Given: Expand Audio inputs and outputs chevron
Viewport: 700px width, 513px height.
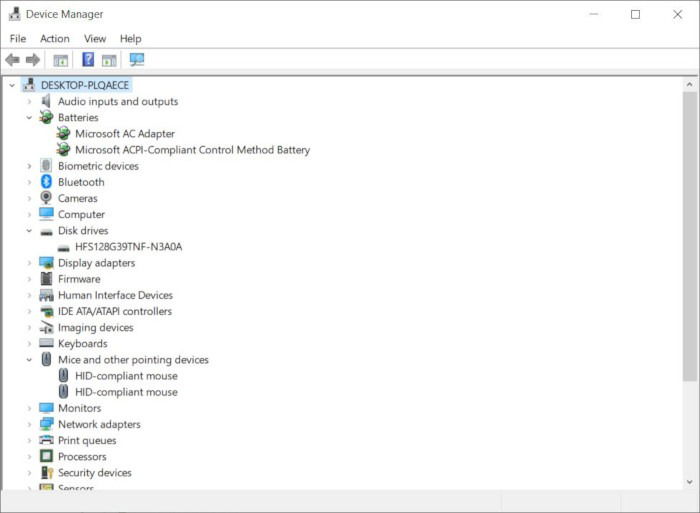Looking at the screenshot, I should coord(29,101).
